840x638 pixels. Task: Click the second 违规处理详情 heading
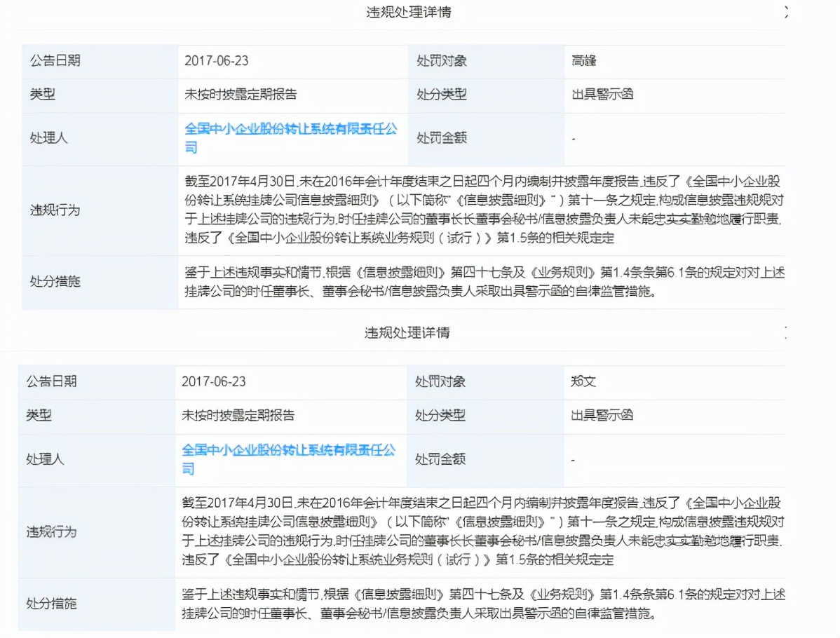point(407,332)
